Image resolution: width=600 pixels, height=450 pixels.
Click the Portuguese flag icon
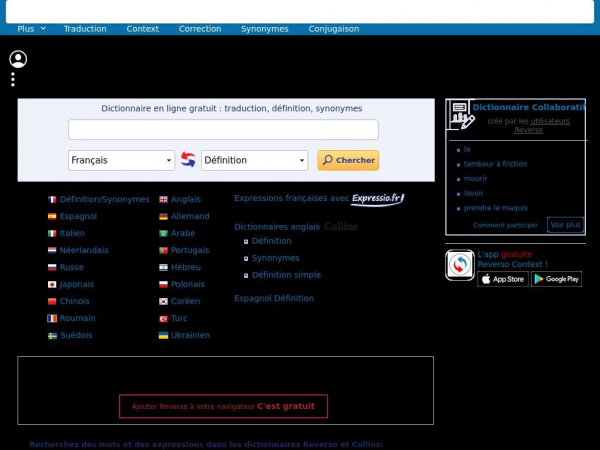coord(163,250)
